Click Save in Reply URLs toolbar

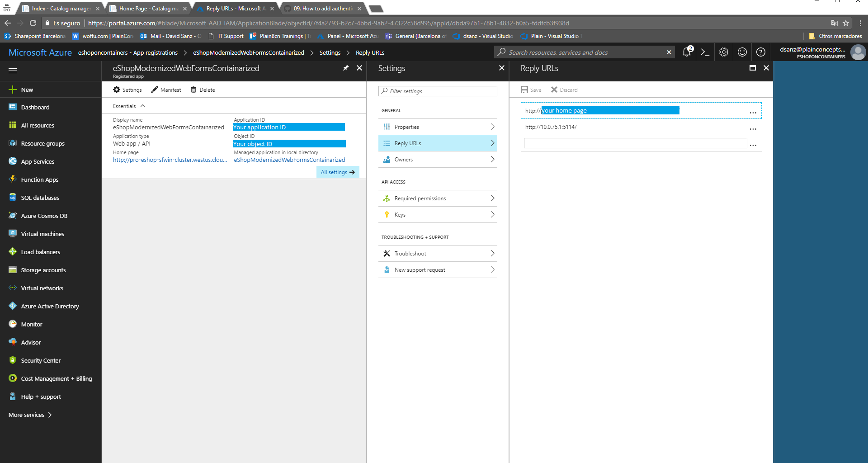point(531,90)
